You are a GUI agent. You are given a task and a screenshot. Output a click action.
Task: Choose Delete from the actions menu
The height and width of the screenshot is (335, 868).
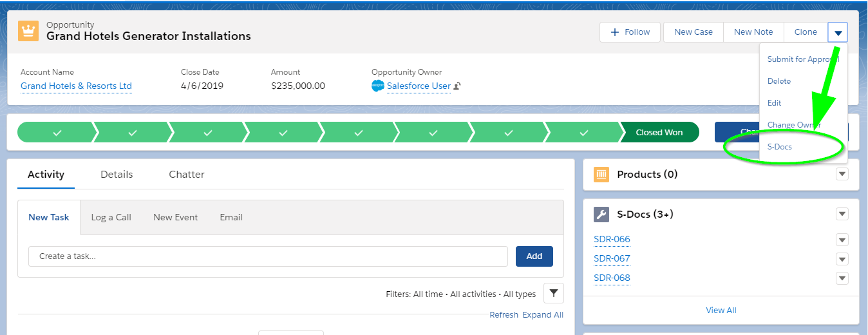click(803, 81)
